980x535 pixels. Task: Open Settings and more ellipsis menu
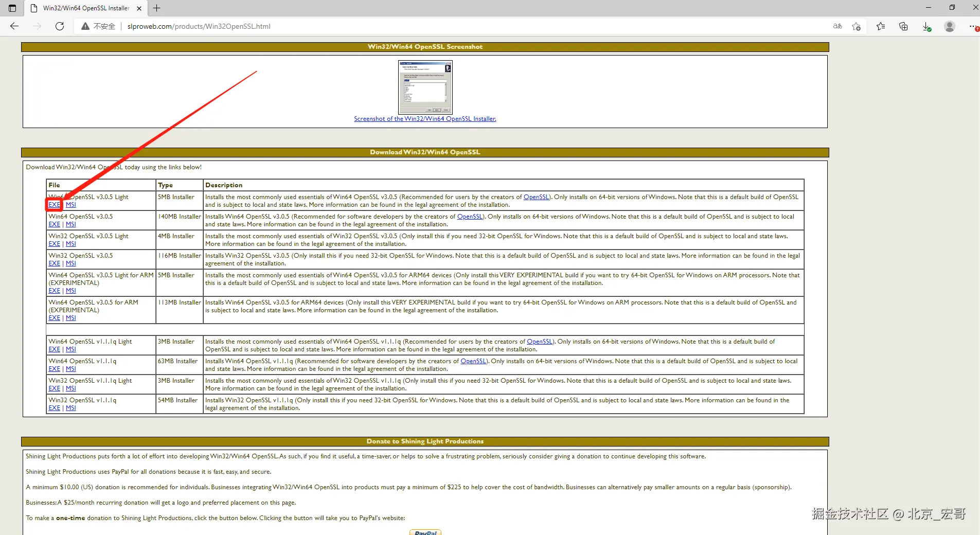[x=973, y=26]
